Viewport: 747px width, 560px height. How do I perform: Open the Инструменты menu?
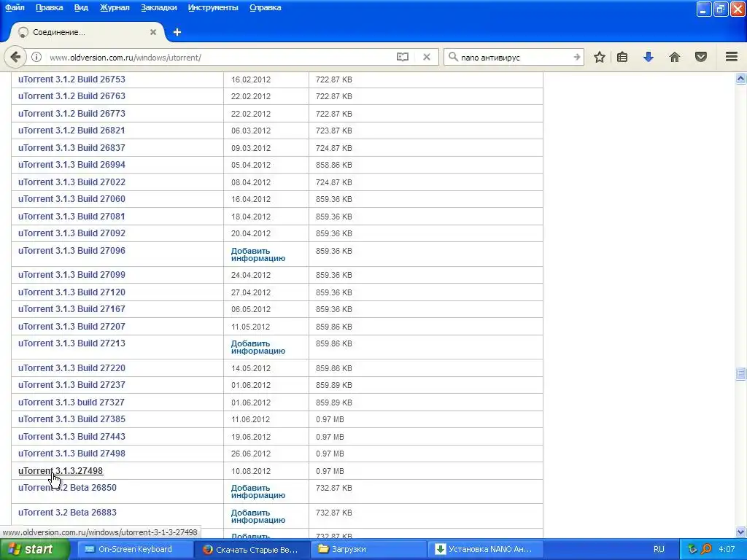213,7
